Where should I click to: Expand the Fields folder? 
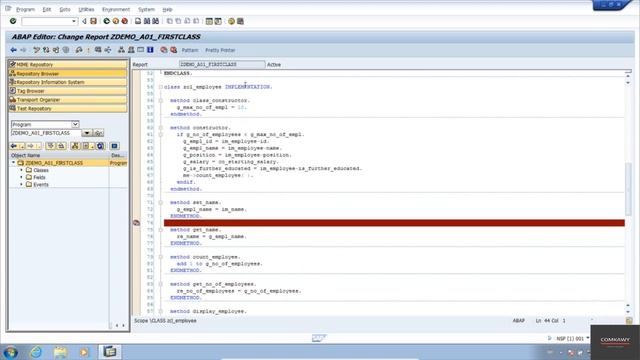point(22,178)
